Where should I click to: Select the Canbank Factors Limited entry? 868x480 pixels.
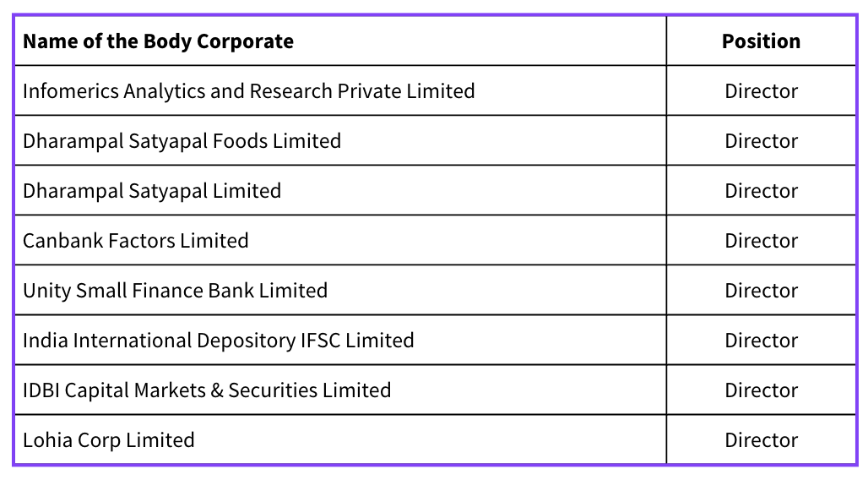(135, 241)
